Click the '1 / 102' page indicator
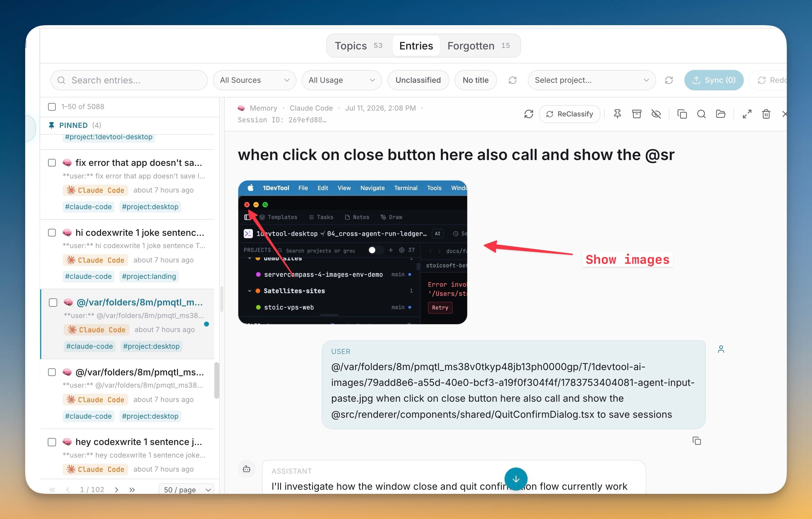Viewport: 812px width, 519px height. tap(92, 489)
